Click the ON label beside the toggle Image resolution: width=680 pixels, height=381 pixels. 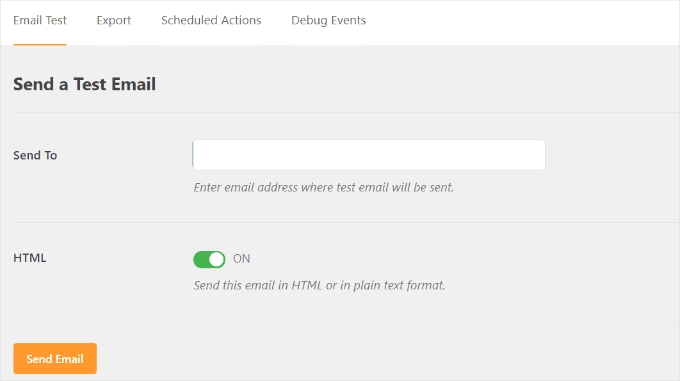242,259
